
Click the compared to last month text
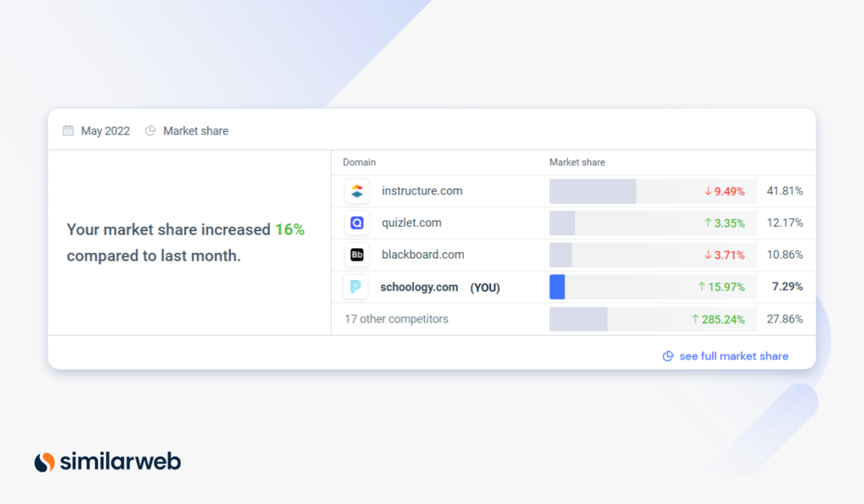(154, 256)
